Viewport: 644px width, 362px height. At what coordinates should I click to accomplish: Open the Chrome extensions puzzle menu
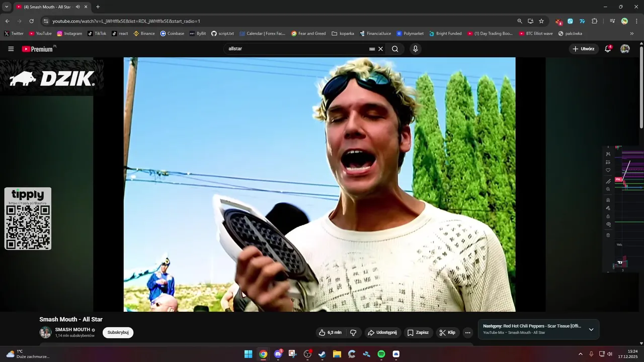click(594, 21)
